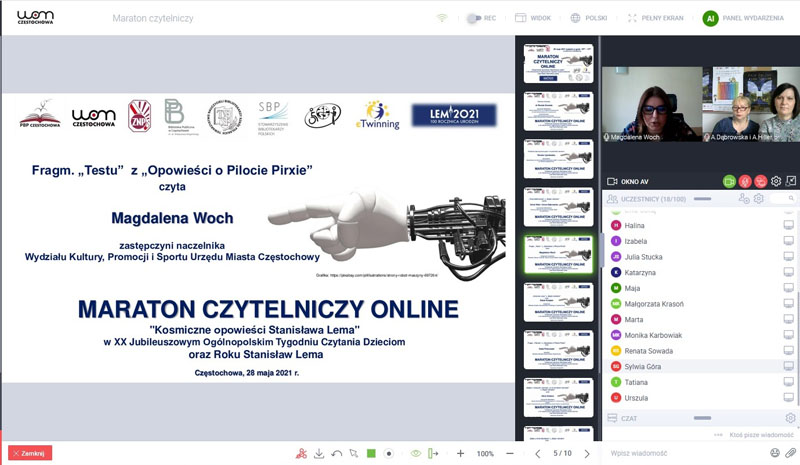The width and height of the screenshot is (800, 465).
Task: Open AV window settings gear
Action: tap(776, 181)
